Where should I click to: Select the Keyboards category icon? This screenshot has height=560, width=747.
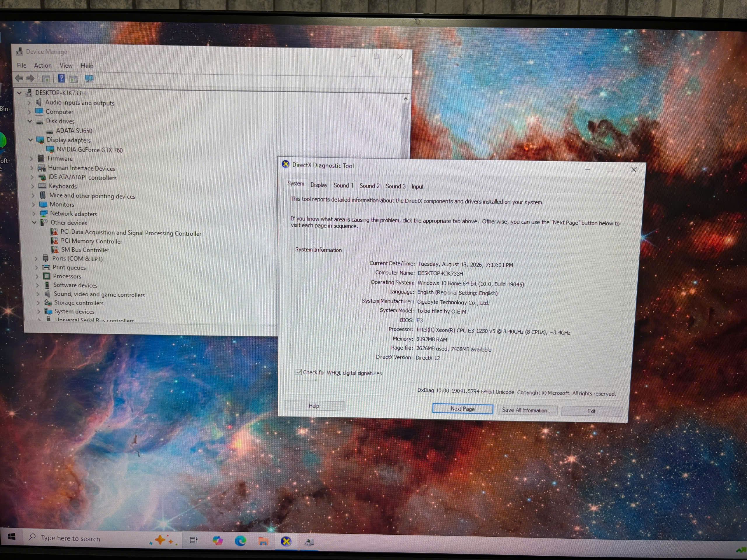[x=43, y=186]
